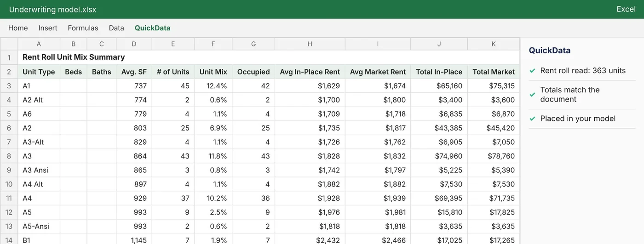Click the select-all corner of the sheet
This screenshot has height=244, width=644.
(x=9, y=44)
